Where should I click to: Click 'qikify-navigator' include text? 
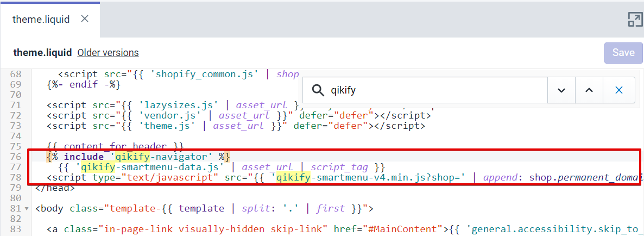pos(163,157)
